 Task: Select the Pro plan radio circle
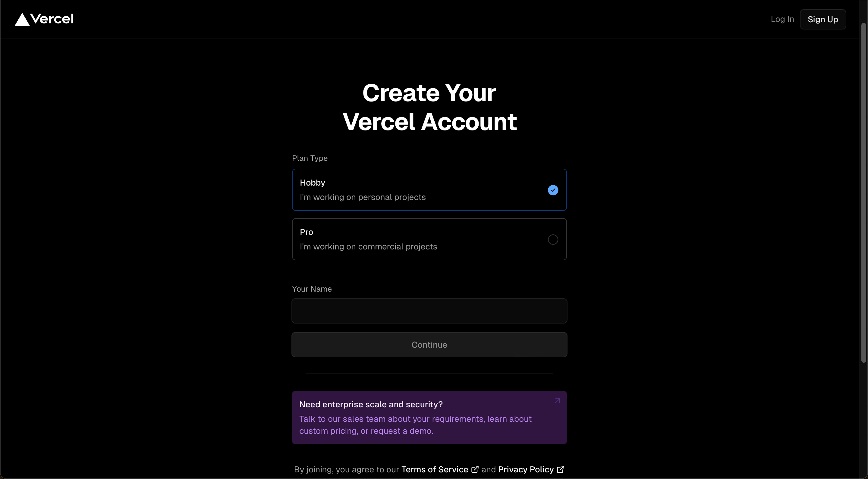point(553,239)
